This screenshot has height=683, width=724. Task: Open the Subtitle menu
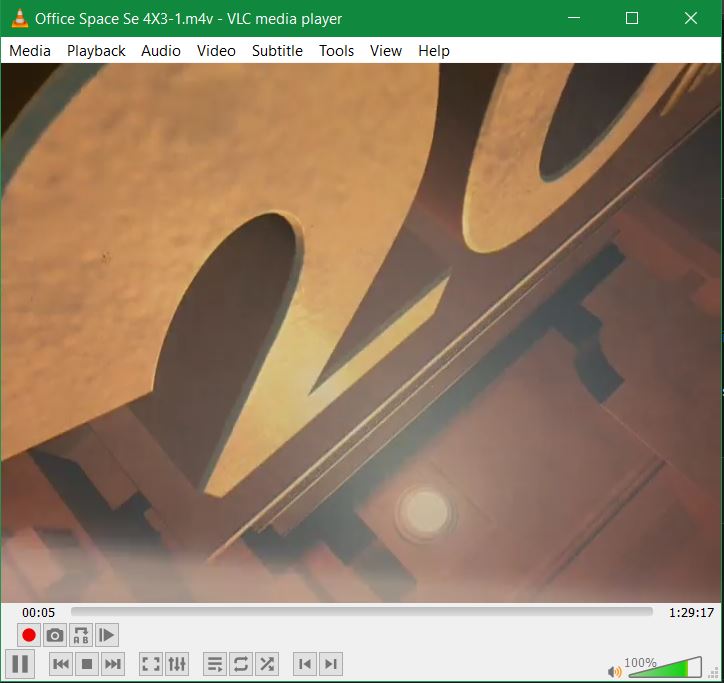click(277, 50)
